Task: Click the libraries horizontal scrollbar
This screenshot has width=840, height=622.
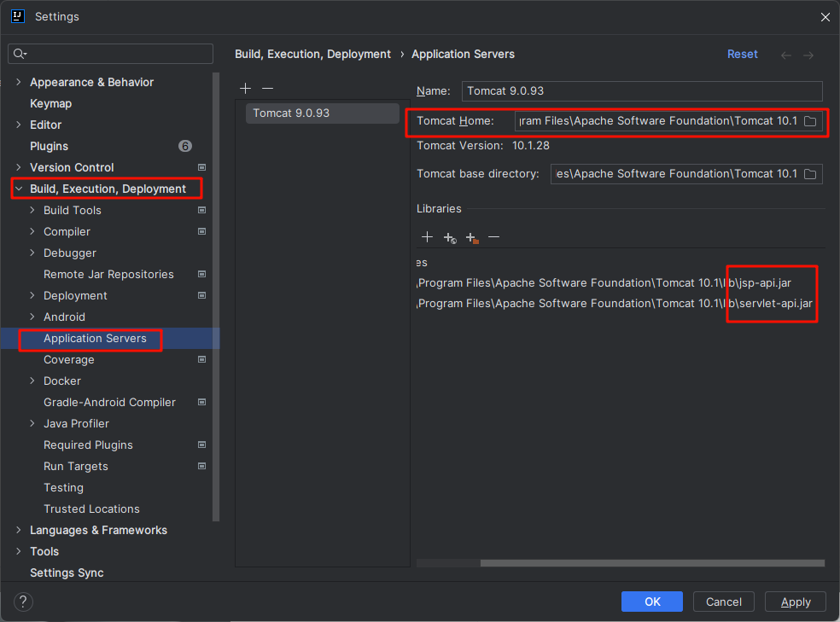Action: click(x=652, y=563)
